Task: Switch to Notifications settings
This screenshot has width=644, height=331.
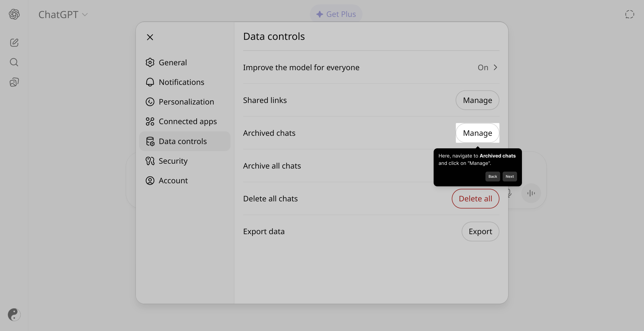Action: pos(185,82)
